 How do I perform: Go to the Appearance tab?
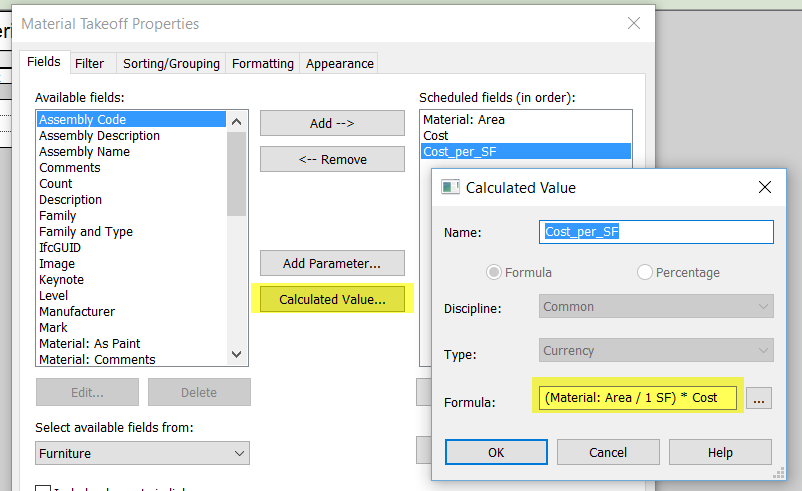point(340,63)
